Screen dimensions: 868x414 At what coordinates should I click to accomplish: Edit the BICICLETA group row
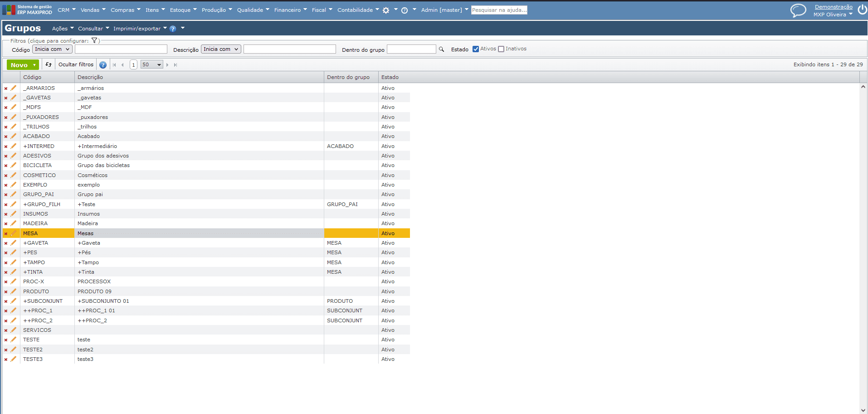[x=14, y=165]
